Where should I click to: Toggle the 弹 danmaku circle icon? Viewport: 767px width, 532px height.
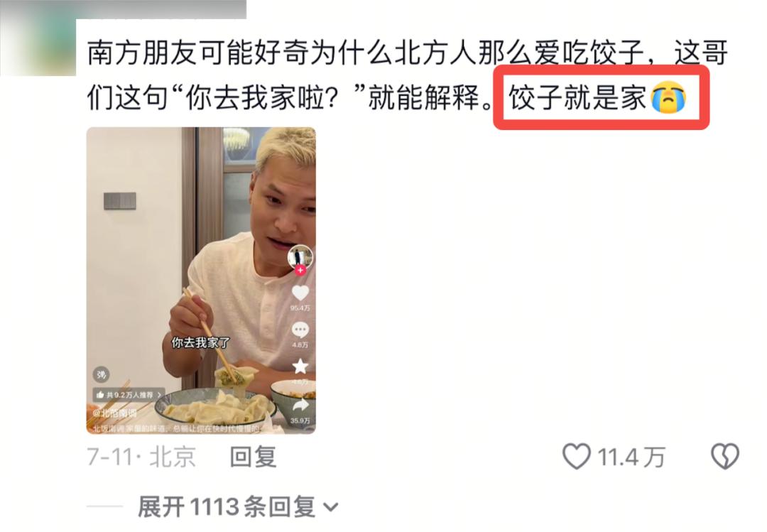(102, 375)
